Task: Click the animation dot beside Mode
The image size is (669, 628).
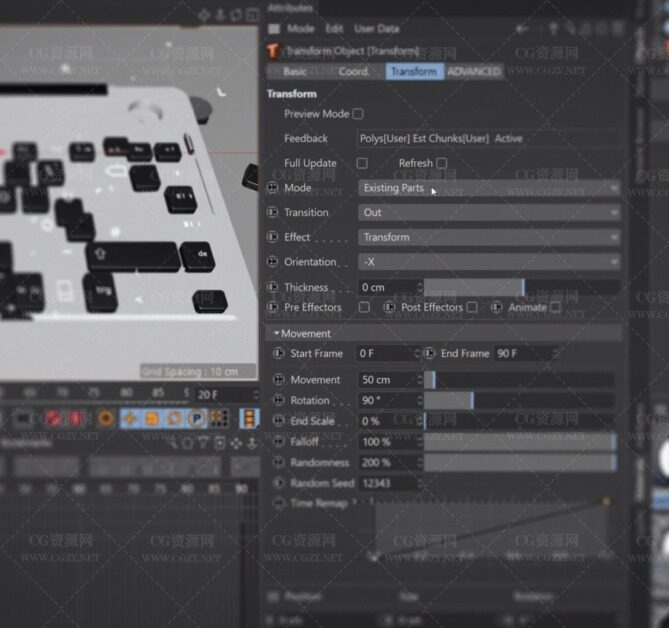Action: tap(274, 188)
